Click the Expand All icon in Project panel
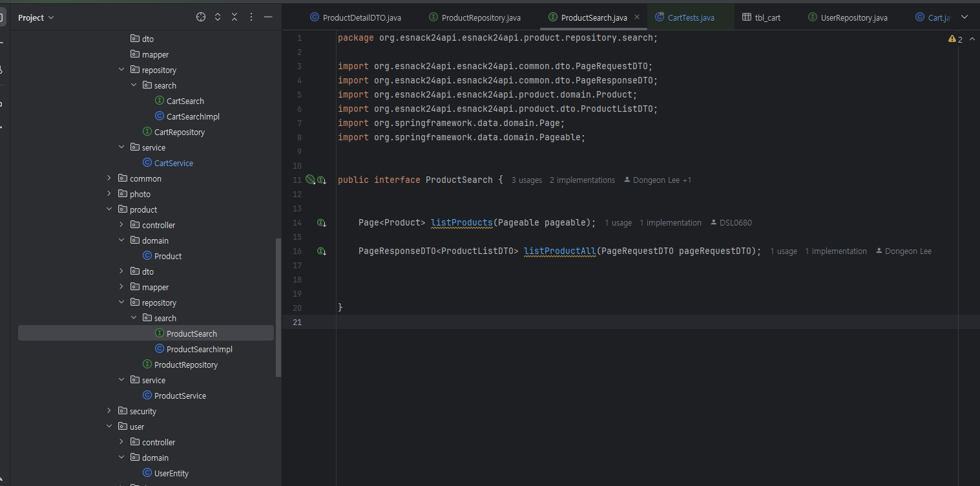Image resolution: width=980 pixels, height=486 pixels. click(218, 17)
